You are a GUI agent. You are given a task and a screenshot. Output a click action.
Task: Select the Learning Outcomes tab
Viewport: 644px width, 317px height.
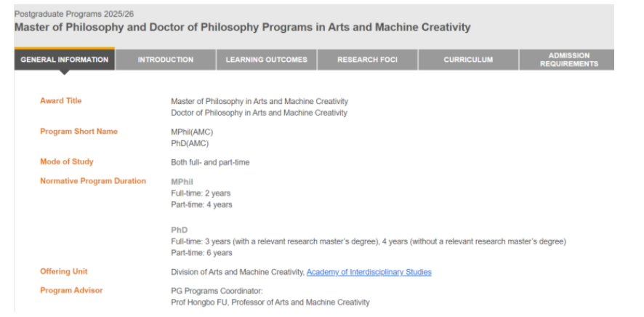pos(267,60)
